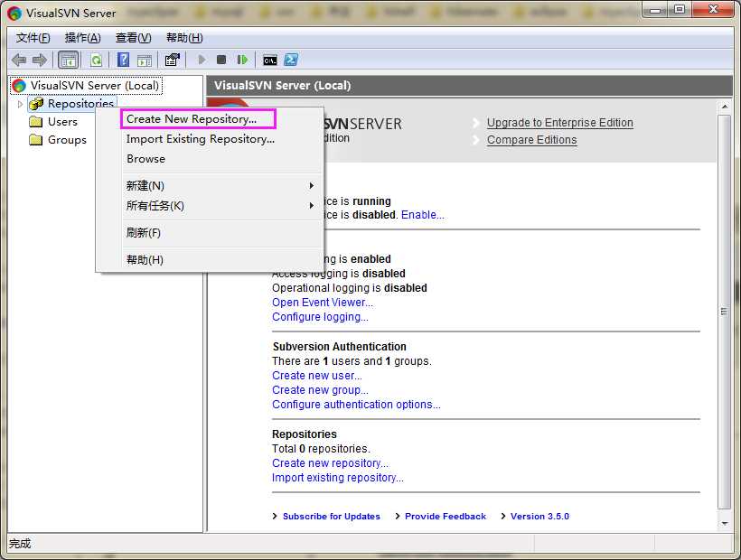Click Import existing repository... link
This screenshot has height=560, width=741.
click(337, 478)
